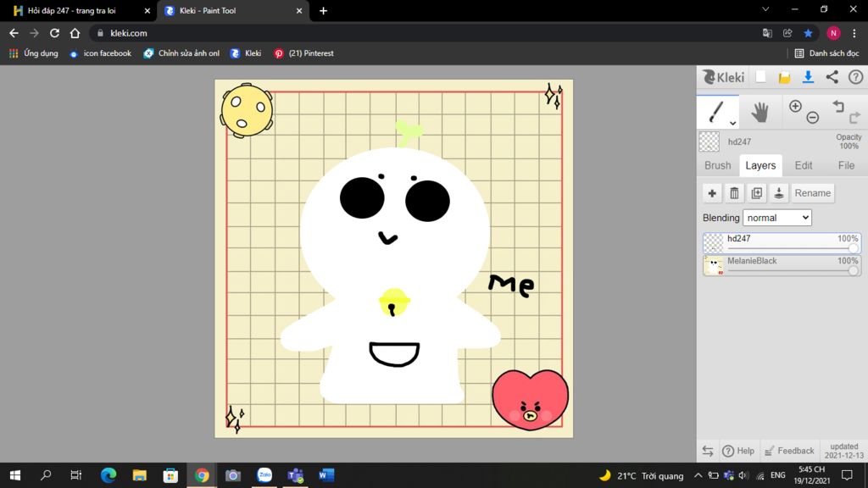
Task: Translate this page icon
Action: click(x=767, y=33)
